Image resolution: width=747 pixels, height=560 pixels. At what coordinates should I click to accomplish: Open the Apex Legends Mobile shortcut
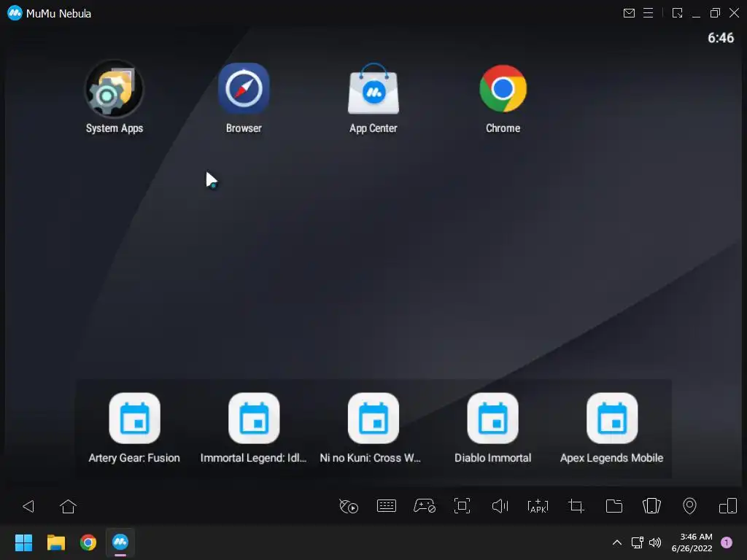pyautogui.click(x=612, y=418)
